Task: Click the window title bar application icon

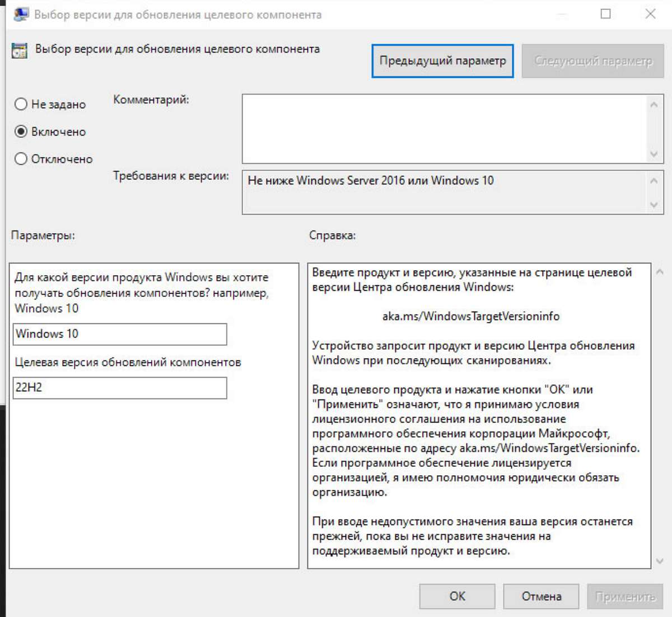Action: pyautogui.click(x=21, y=15)
